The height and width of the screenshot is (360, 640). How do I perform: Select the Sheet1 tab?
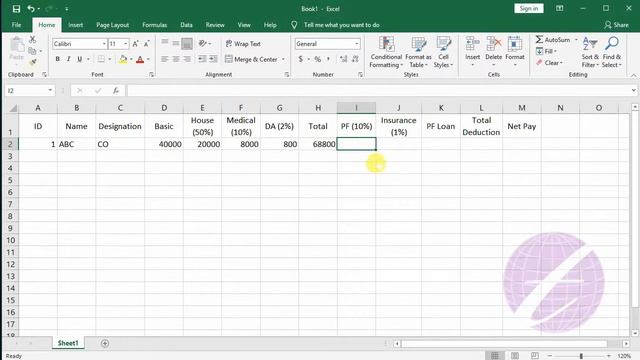tap(68, 343)
